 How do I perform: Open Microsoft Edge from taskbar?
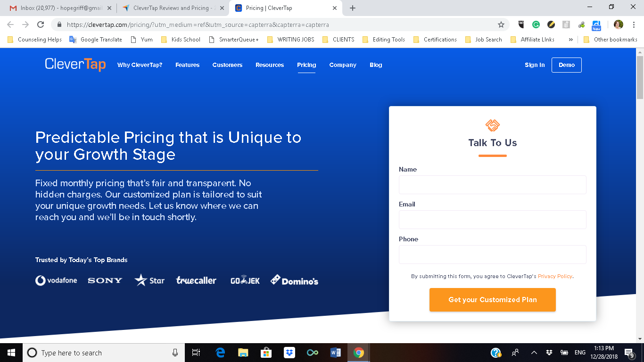point(220,353)
